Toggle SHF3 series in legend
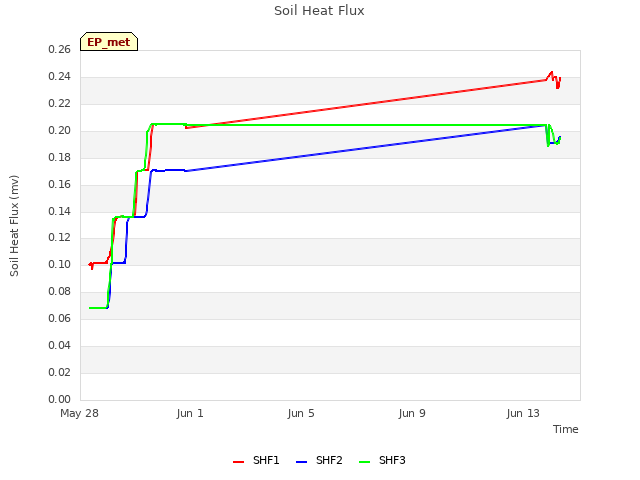Screen dimensions: 640x480 382,460
